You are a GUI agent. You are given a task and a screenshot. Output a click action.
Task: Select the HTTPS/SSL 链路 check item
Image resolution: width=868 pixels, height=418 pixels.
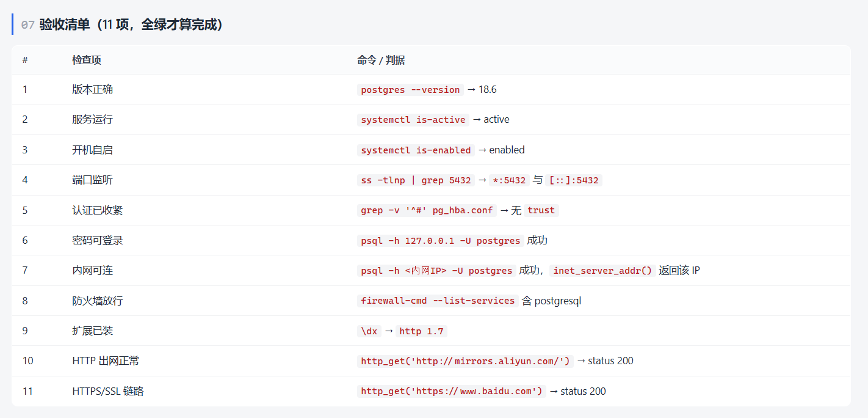(x=108, y=391)
